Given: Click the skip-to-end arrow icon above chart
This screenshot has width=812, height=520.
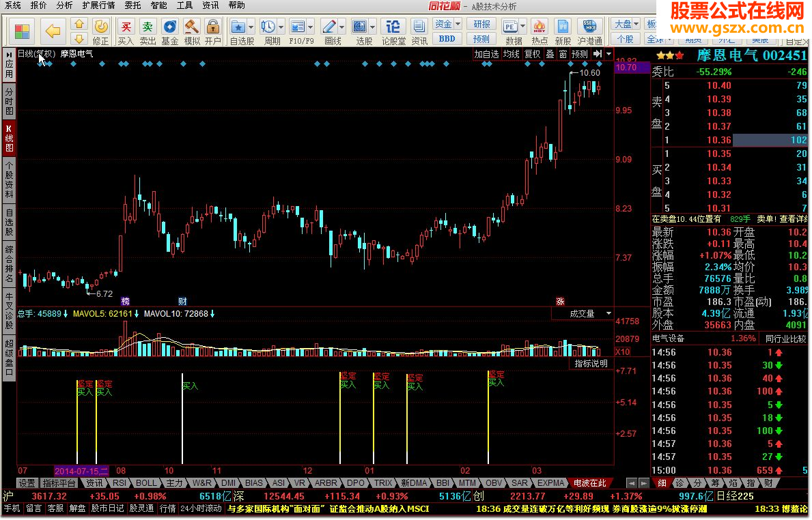Looking at the screenshot, I should coord(598,54).
